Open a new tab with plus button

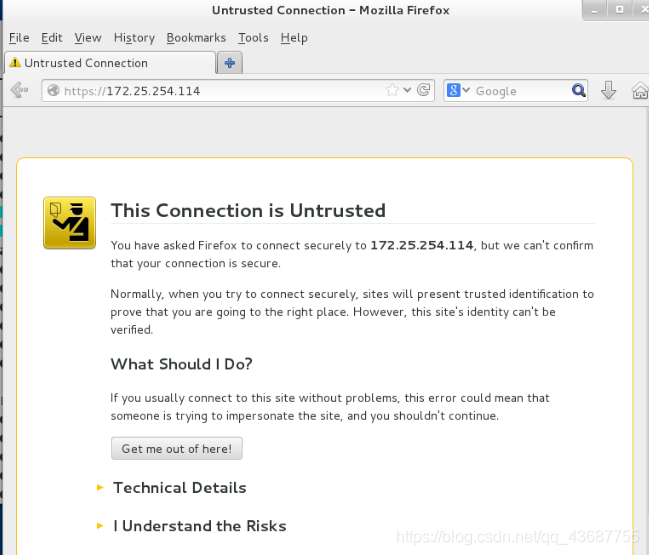coord(230,63)
